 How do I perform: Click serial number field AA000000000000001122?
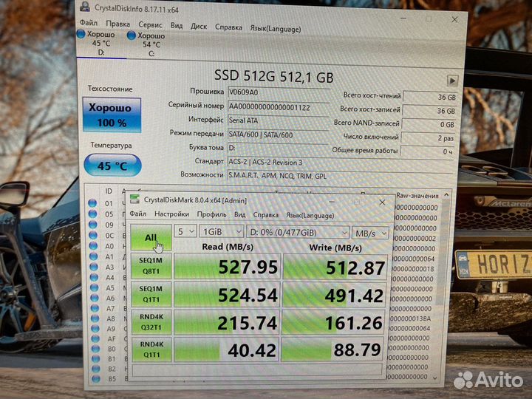[x=279, y=108]
